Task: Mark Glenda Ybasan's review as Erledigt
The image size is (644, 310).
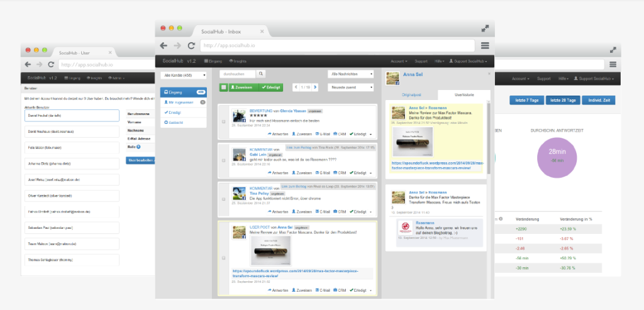Action: click(x=358, y=134)
